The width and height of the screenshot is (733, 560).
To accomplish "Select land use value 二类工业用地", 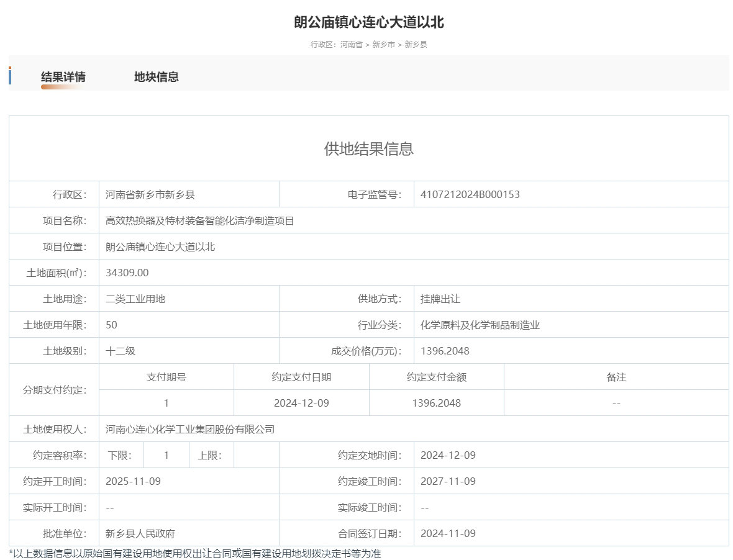I will 135,299.
